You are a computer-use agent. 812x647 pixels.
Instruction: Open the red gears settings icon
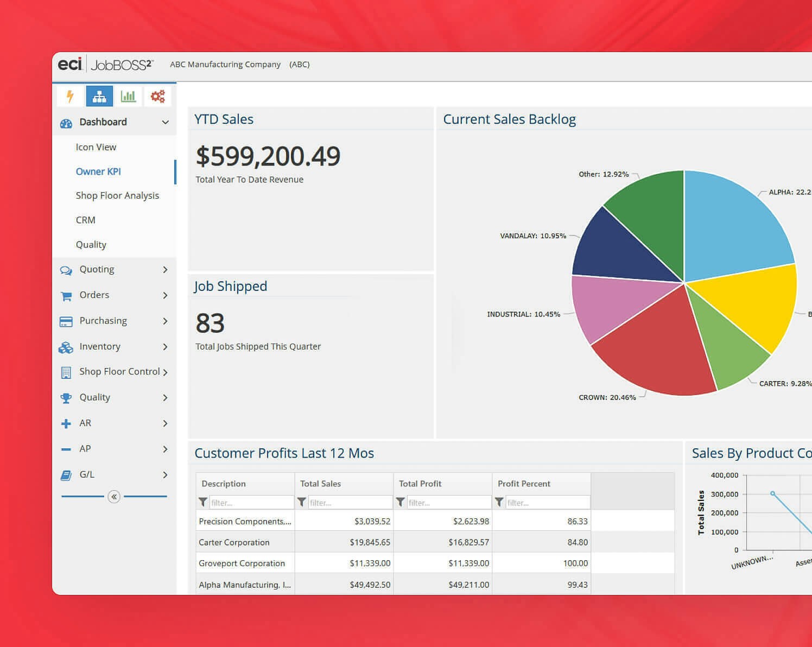tap(157, 97)
